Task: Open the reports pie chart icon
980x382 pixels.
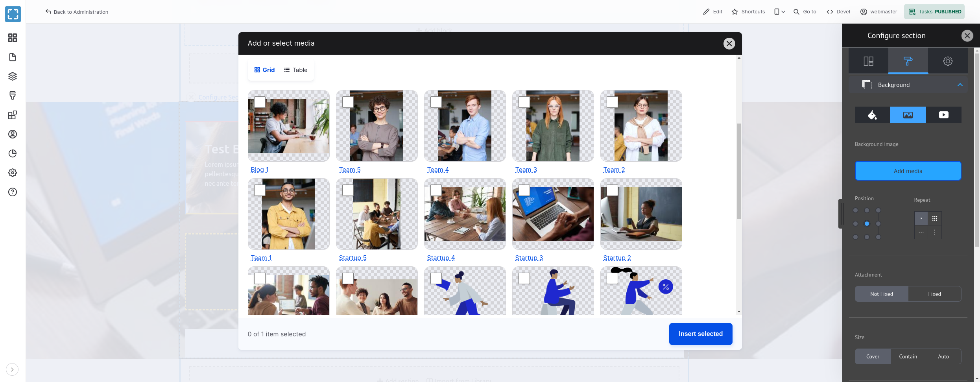Action: 13,153
